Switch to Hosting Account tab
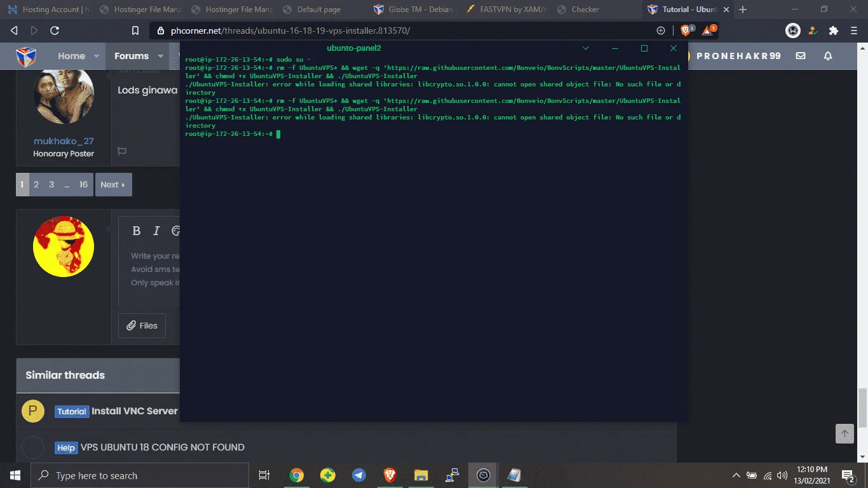 (x=50, y=10)
